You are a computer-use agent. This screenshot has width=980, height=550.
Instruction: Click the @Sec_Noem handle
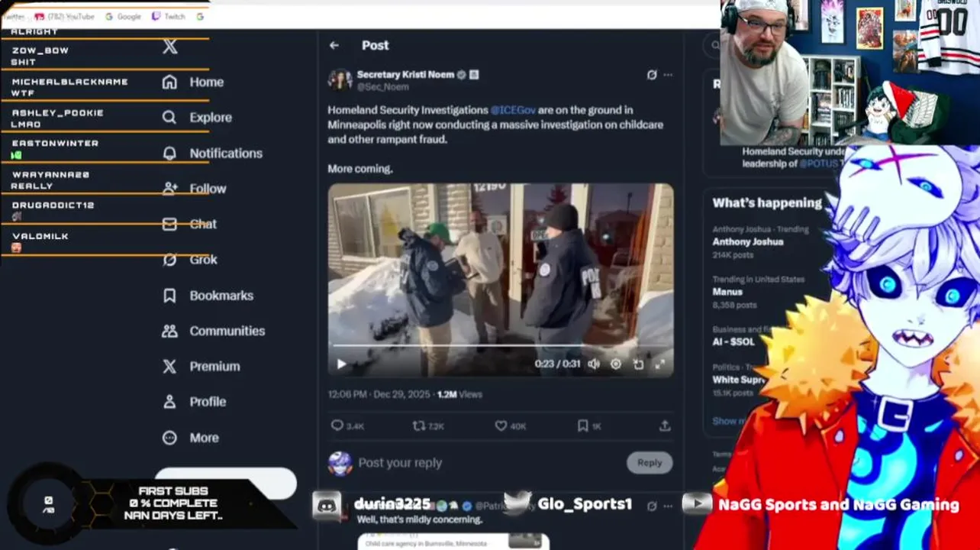[x=383, y=86]
